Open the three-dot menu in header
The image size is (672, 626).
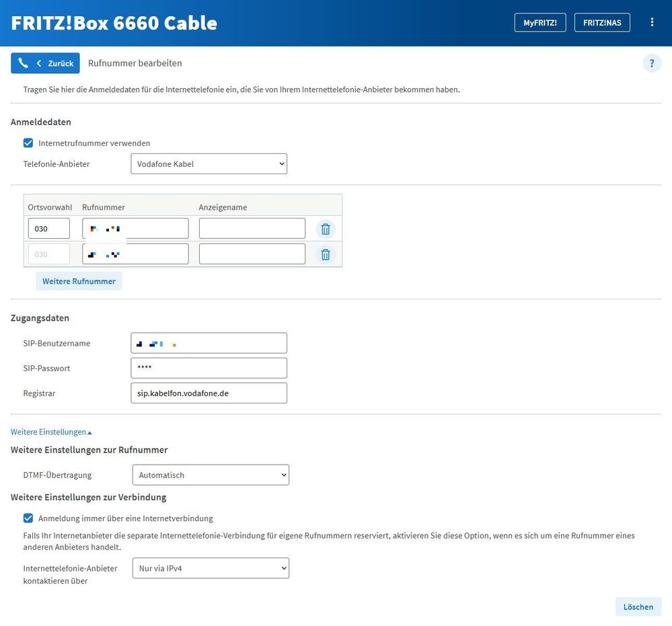tap(652, 22)
